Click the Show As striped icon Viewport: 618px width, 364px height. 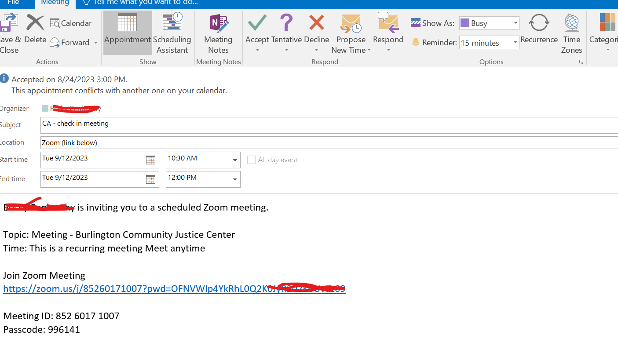tap(415, 23)
